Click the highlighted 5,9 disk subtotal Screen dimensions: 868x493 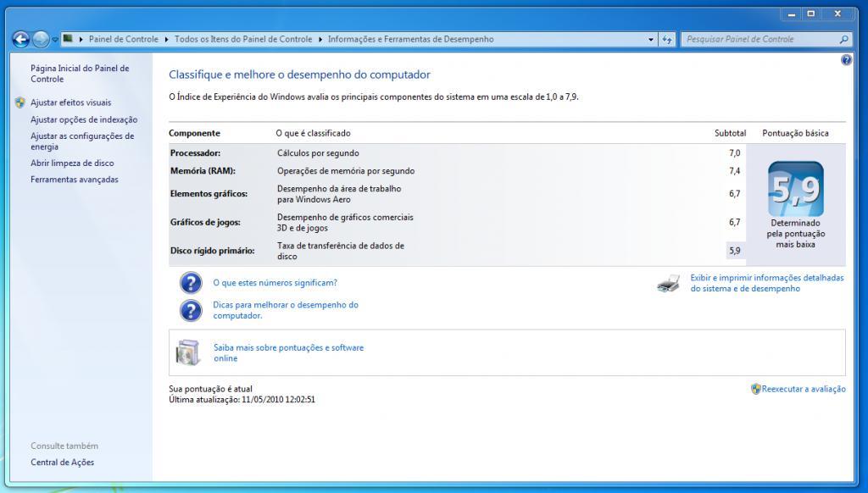[735, 251]
